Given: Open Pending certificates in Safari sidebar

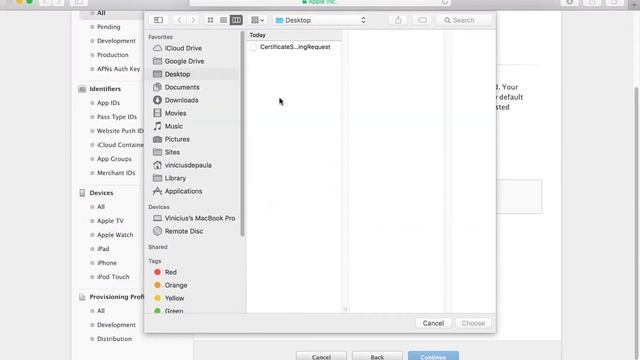Looking at the screenshot, I should 109,27.
